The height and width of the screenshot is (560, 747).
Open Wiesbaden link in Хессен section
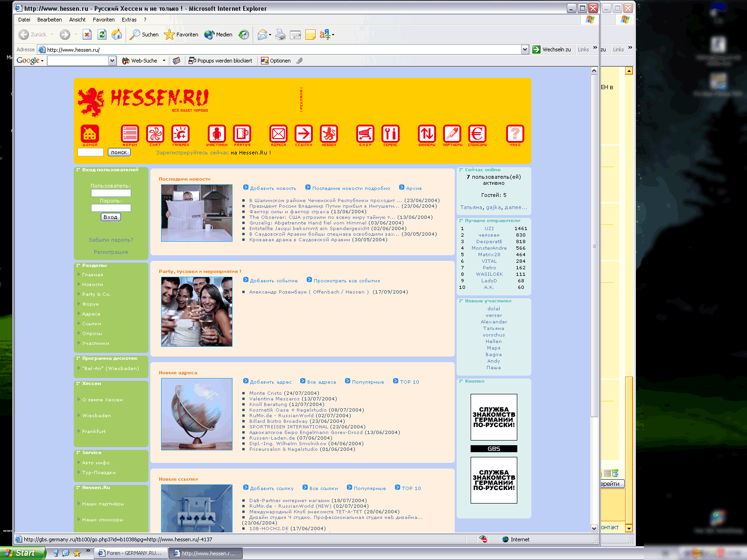coord(97,415)
